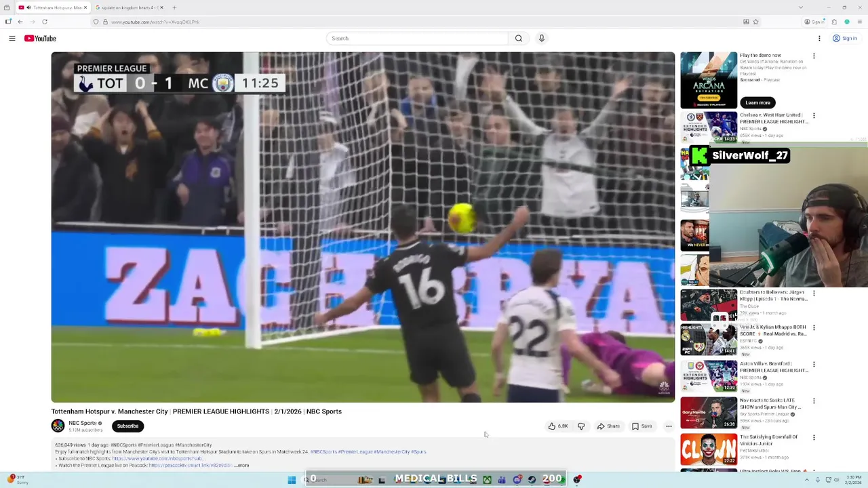Click the YouTube search magnifier button
This screenshot has width=868, height=488.
coord(519,39)
